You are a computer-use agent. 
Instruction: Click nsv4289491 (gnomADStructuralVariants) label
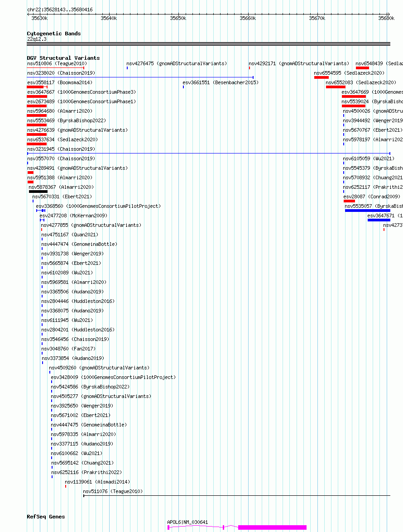pyautogui.click(x=77, y=168)
